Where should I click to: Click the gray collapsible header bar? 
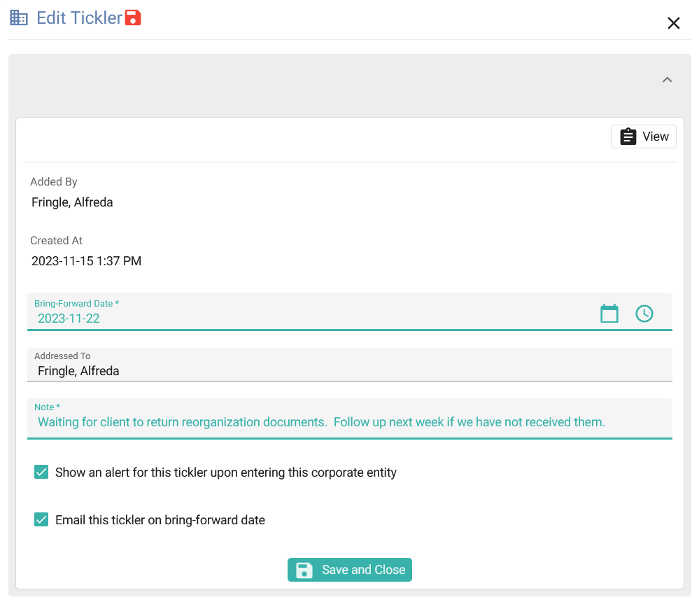click(x=336, y=80)
